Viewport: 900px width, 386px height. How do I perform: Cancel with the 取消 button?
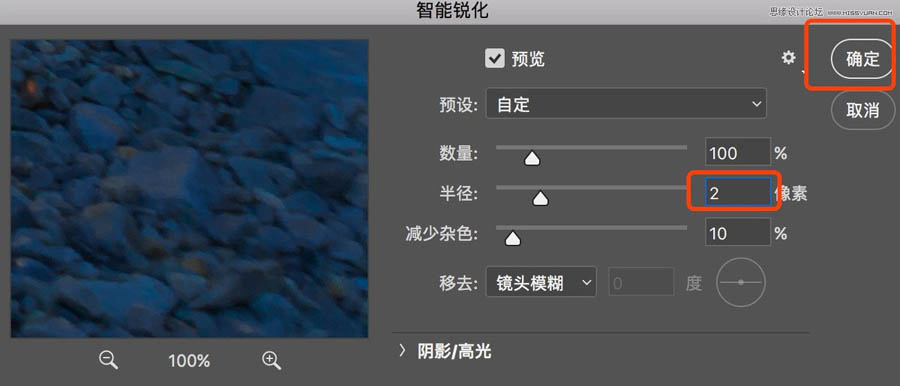[863, 110]
